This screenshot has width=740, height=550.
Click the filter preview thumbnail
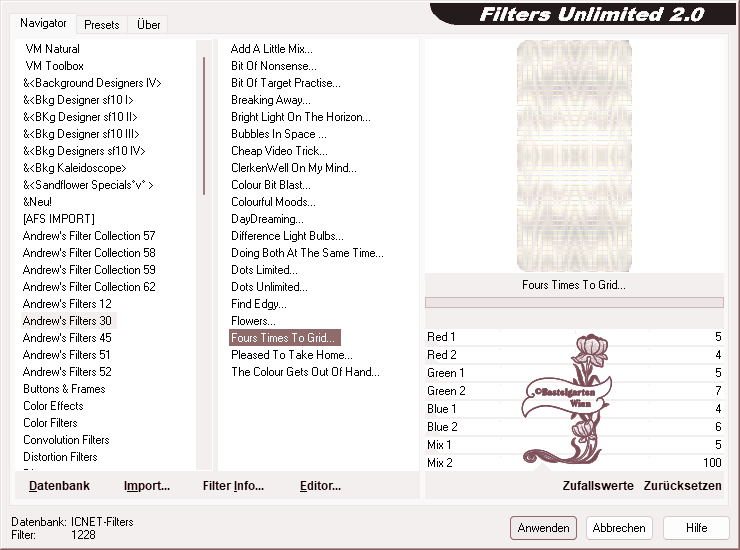[x=574, y=156]
